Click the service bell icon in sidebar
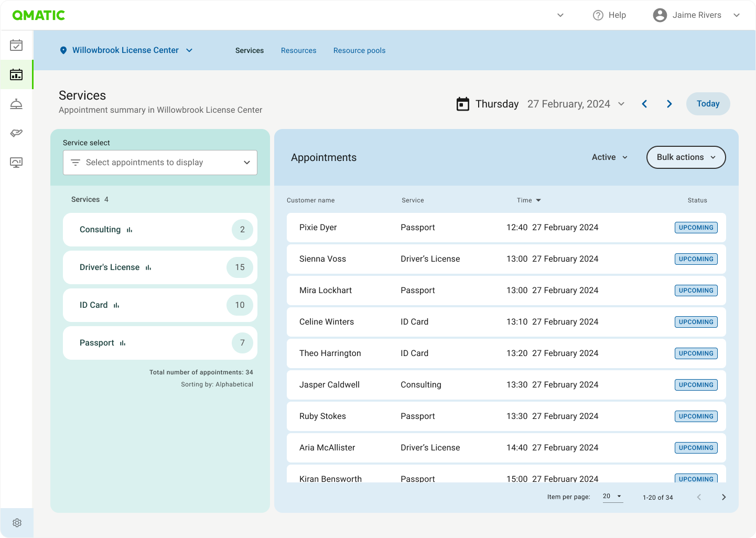This screenshot has width=756, height=538. tap(16, 104)
